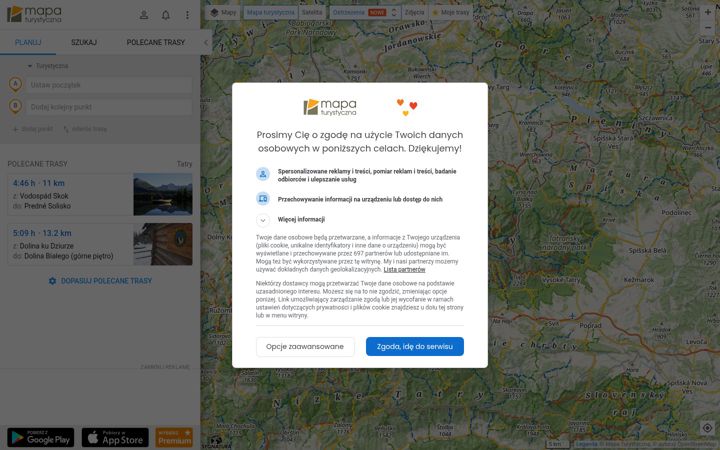
Task: Accept consent with 'Zgoda, idę do serwisu'
Action: (415, 346)
